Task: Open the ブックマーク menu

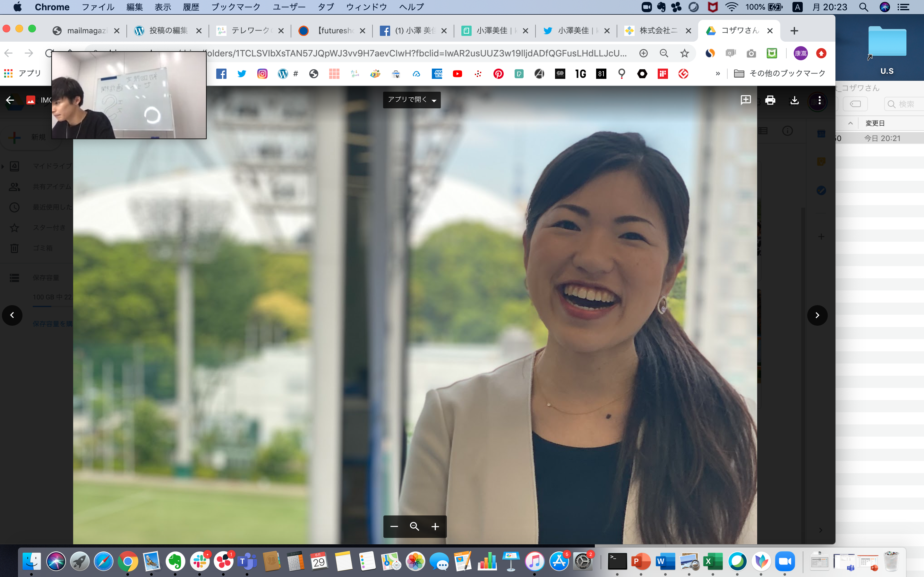Action: pos(235,7)
